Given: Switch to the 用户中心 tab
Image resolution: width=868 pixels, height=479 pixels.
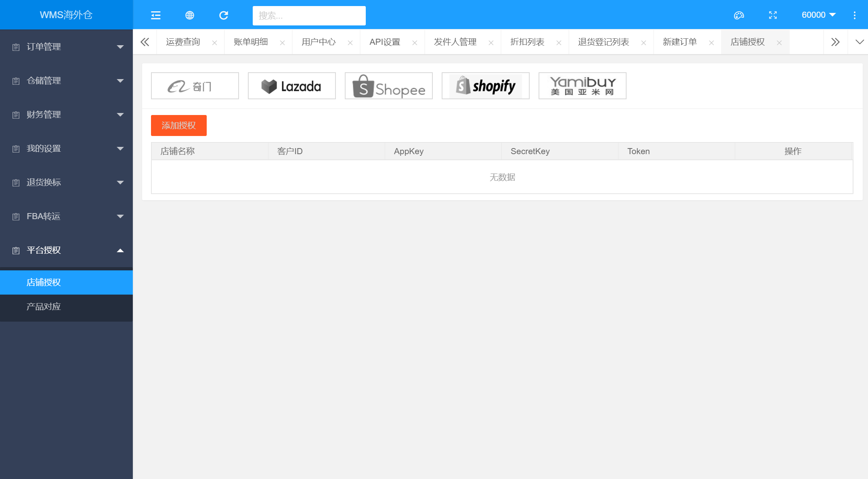Looking at the screenshot, I should [319, 42].
